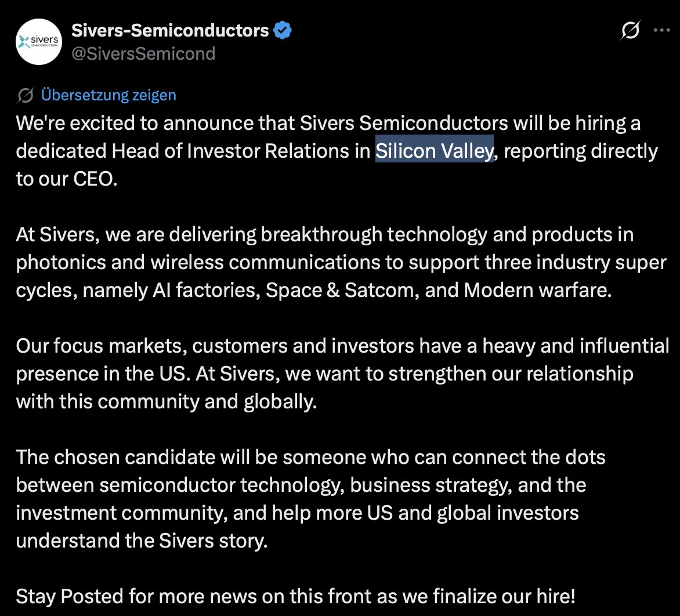Click the "Stay Posted for more news" line
The image size is (680, 616).
click(x=296, y=596)
